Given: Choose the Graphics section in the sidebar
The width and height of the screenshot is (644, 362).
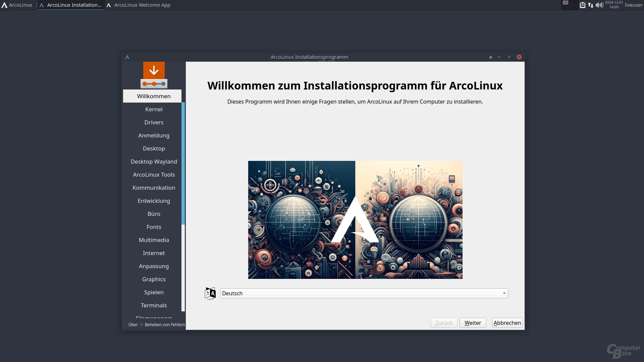Looking at the screenshot, I should (154, 279).
